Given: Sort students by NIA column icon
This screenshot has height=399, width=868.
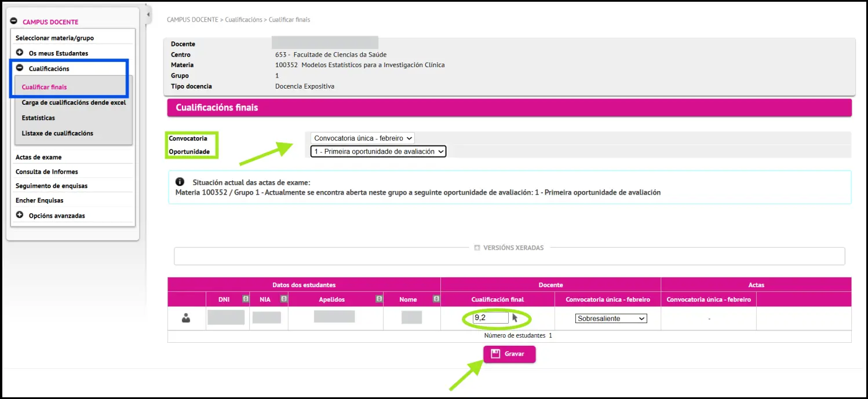Looking at the screenshot, I should pos(283,299).
